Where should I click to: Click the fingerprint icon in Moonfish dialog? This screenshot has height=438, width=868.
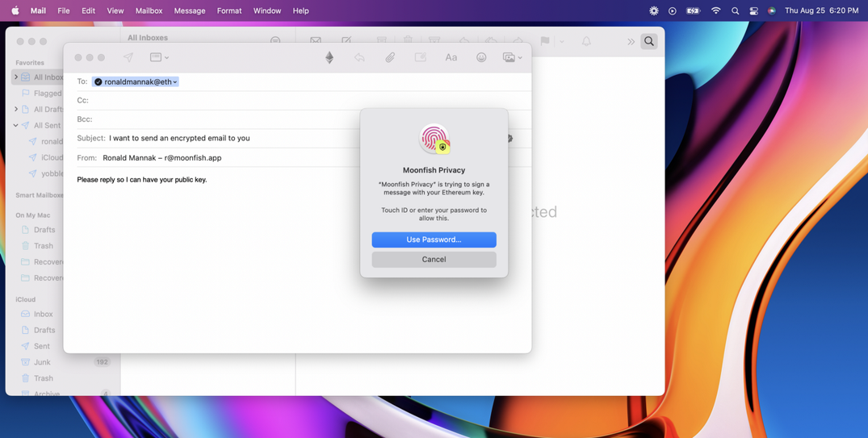pyautogui.click(x=434, y=139)
